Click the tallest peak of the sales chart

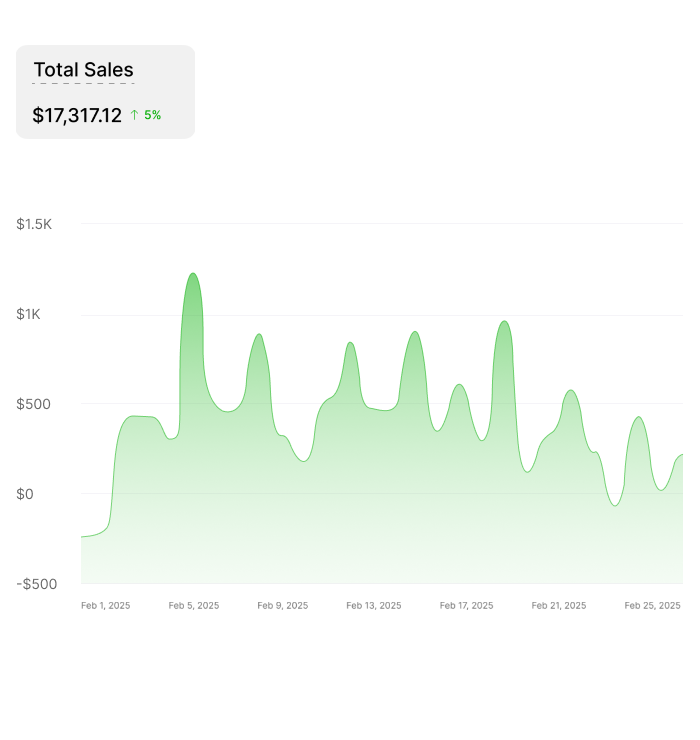tap(193, 274)
